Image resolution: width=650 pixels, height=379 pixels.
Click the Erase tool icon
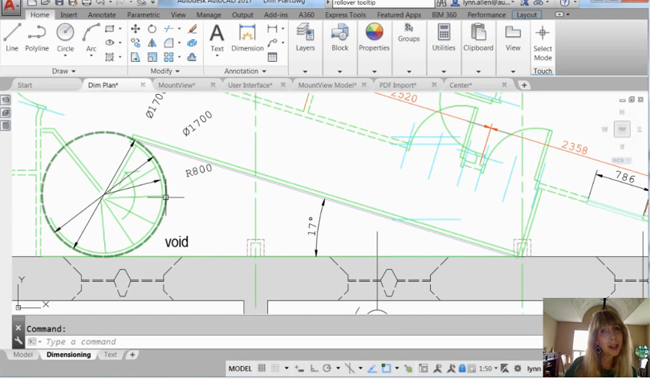coord(192,29)
